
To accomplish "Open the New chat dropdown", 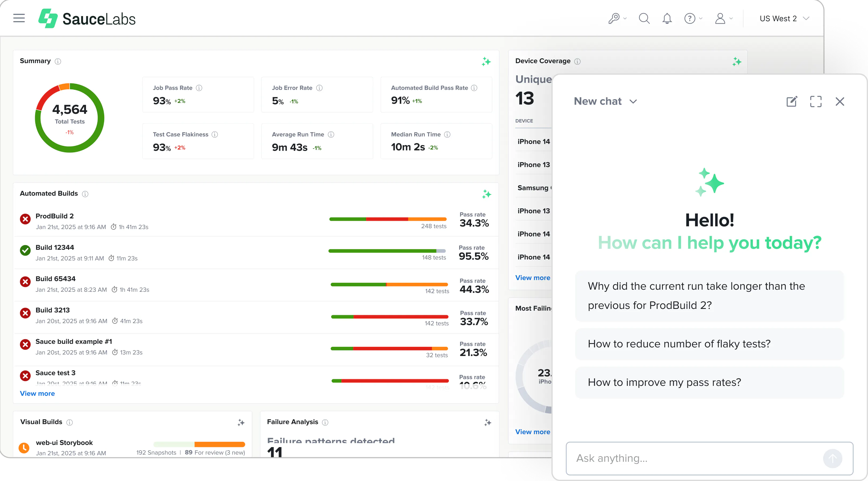I will [x=605, y=101].
